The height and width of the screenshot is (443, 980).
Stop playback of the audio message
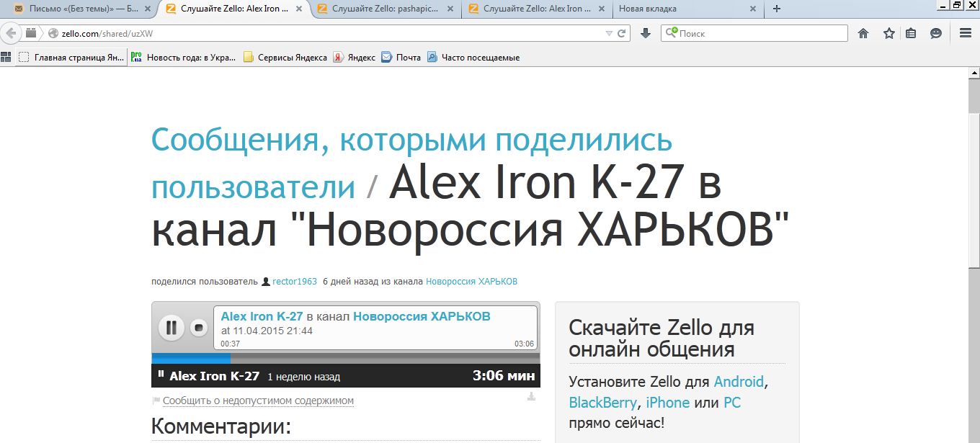(199, 328)
